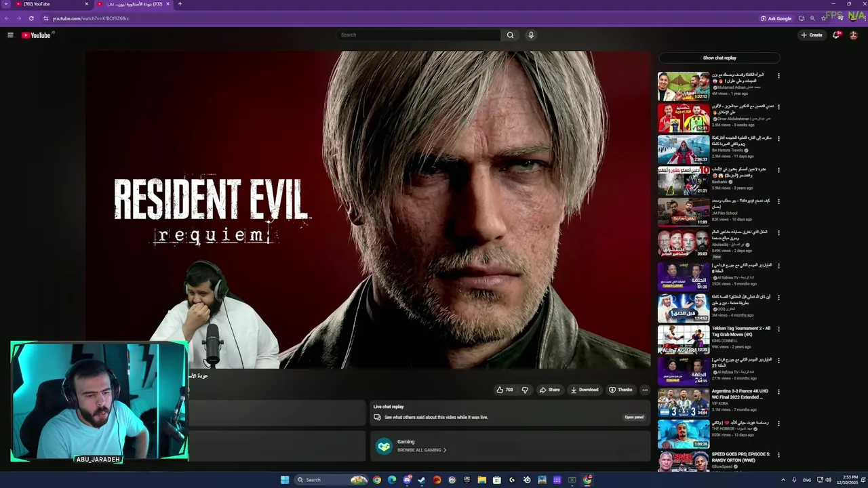Open Microsoft Edge from the taskbar
The height and width of the screenshot is (488, 868).
point(392,480)
